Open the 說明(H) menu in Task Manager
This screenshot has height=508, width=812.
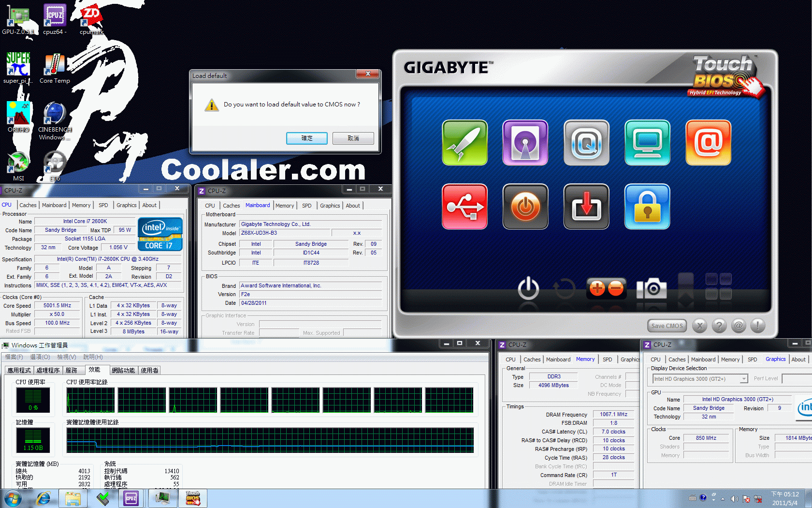click(x=93, y=357)
